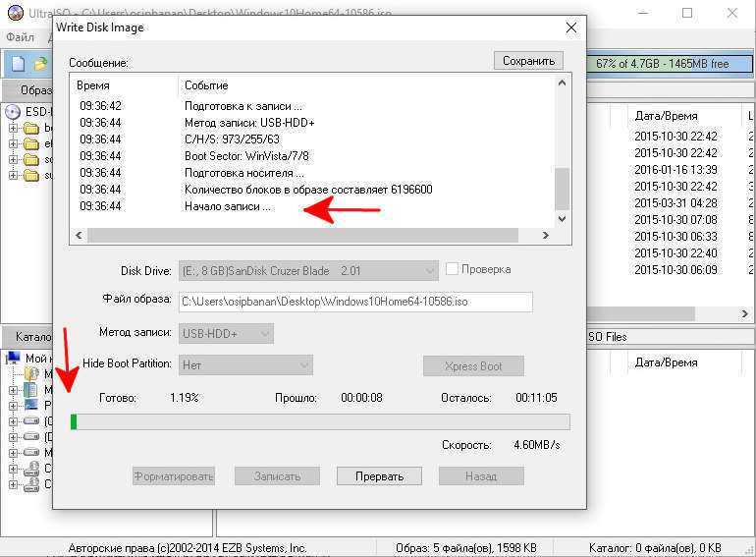This screenshot has height=557, width=756.
Task: Expand the first folder under ESD disc tree
Action: tap(14, 128)
